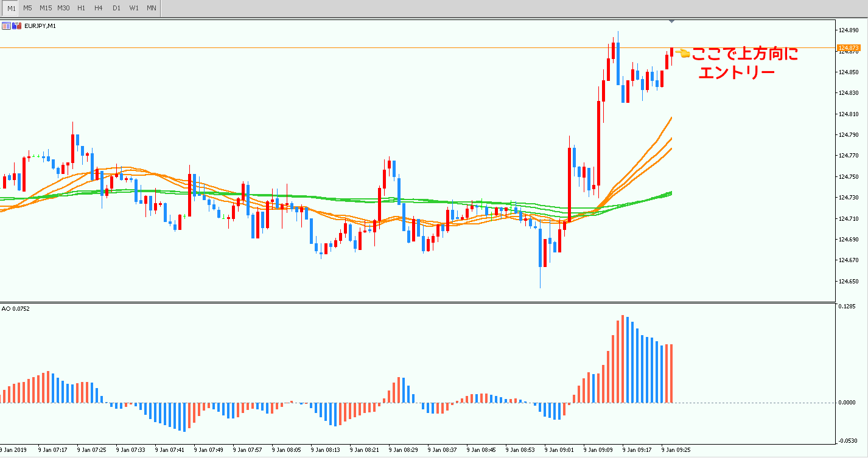Image resolution: width=868 pixels, height=458 pixels.
Task: Select the M5 timeframe button
Action: 28,8
